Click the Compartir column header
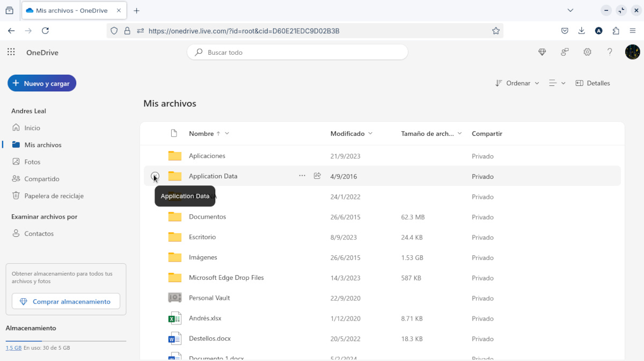Screen dimensions: 644x361 [x=487, y=133]
